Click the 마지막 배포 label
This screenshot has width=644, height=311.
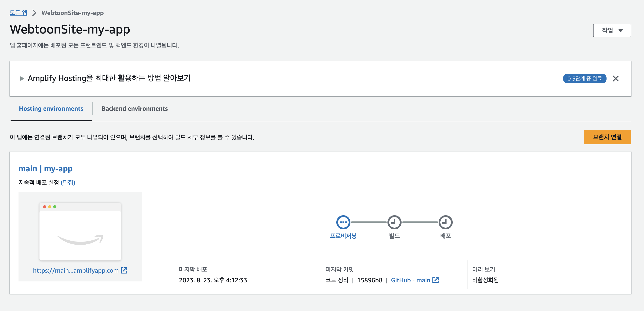(193, 270)
